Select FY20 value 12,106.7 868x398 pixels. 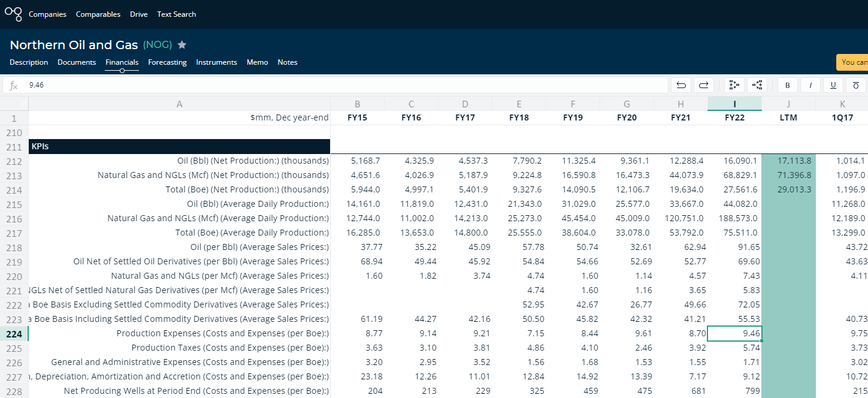coord(627,189)
